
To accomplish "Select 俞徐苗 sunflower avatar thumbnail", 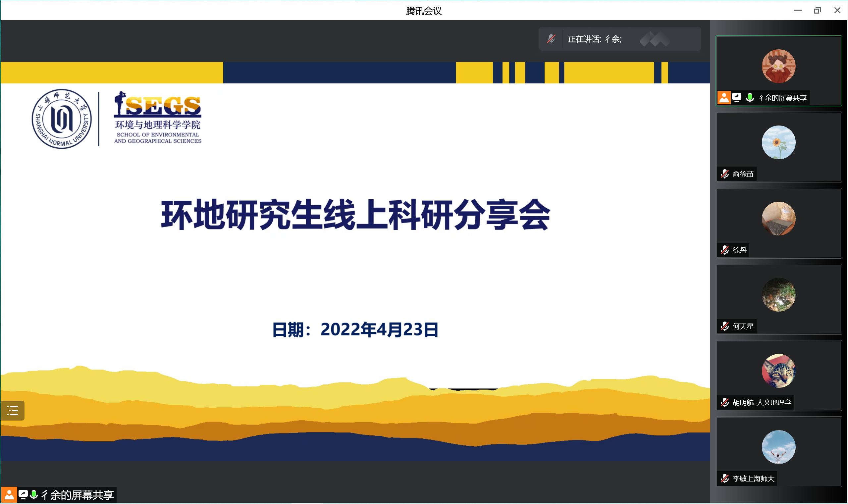I will (778, 143).
